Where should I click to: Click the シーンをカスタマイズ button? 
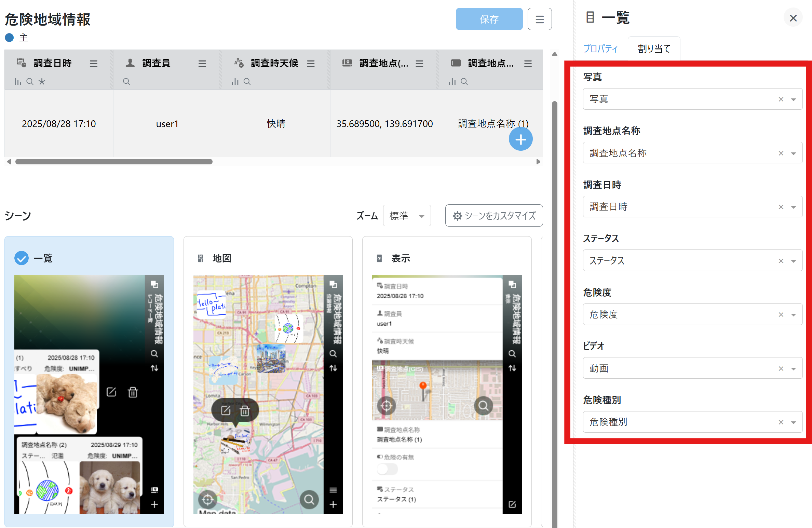[x=494, y=216]
